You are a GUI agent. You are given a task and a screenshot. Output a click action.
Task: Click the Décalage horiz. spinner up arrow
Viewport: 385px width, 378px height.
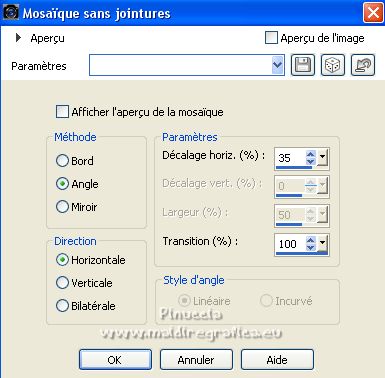[311, 154]
